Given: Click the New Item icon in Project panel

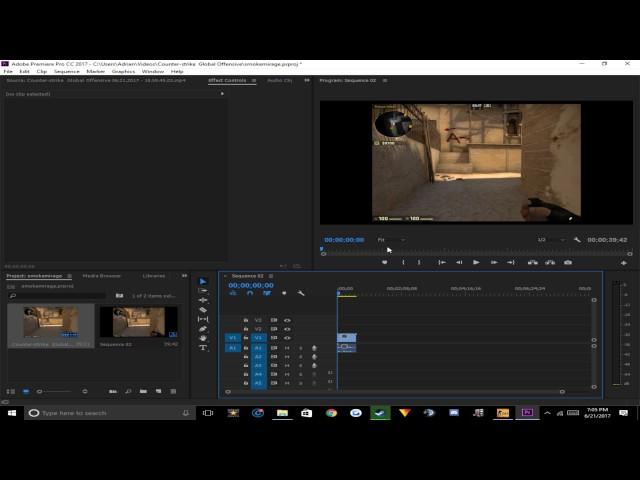Looking at the screenshot, I should point(158,391).
